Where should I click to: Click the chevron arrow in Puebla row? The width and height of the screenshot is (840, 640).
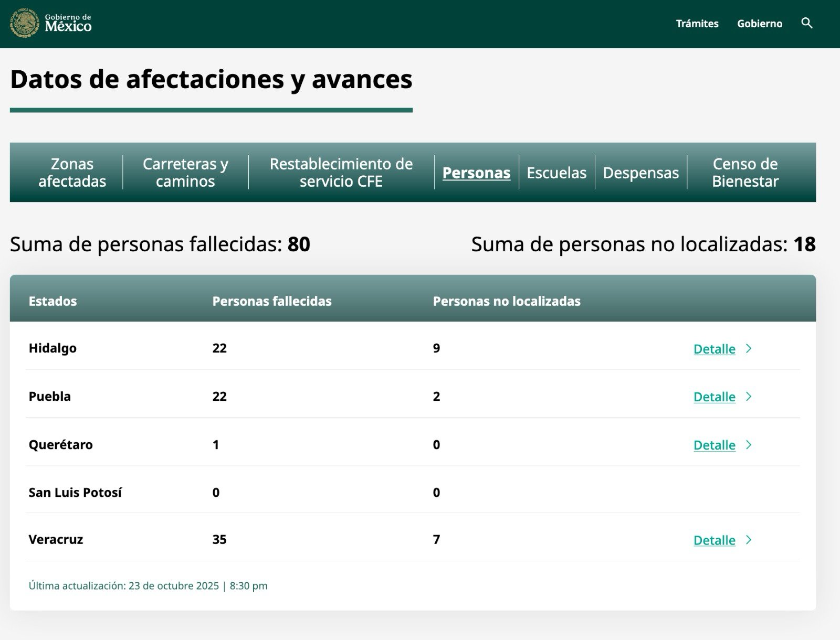(749, 397)
